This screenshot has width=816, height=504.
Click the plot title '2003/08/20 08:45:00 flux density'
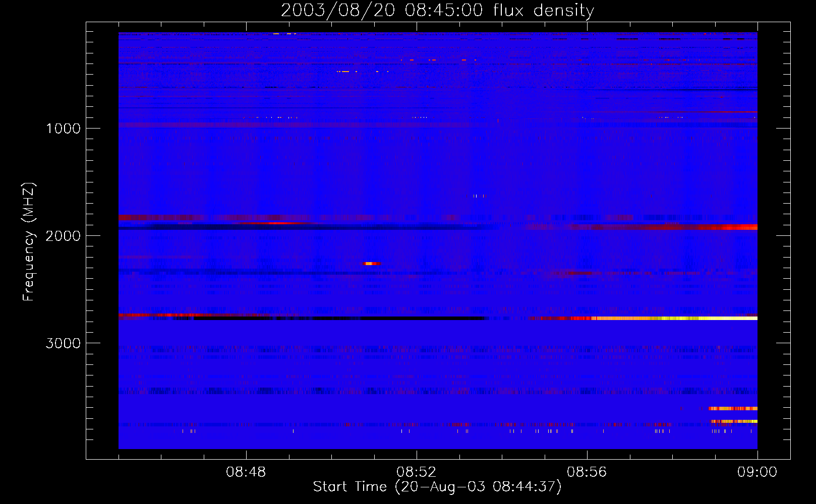click(x=437, y=10)
